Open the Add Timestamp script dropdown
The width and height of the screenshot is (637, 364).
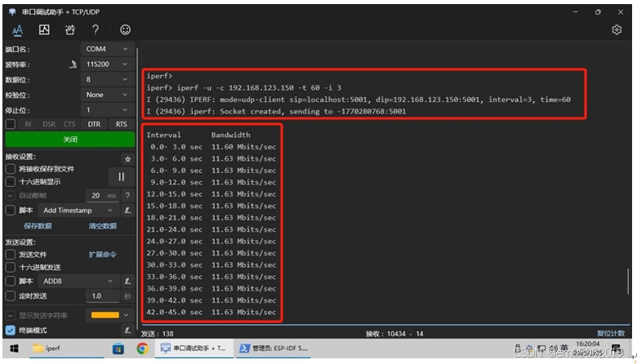pos(78,211)
